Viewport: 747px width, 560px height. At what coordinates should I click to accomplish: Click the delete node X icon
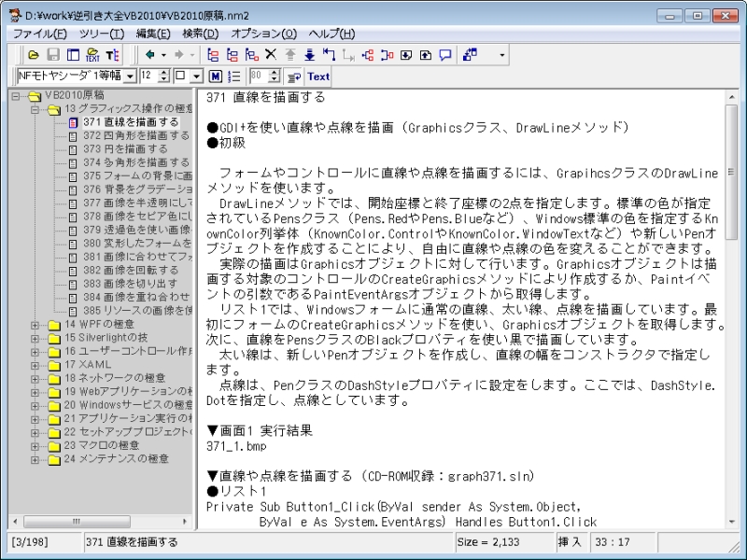pos(271,55)
